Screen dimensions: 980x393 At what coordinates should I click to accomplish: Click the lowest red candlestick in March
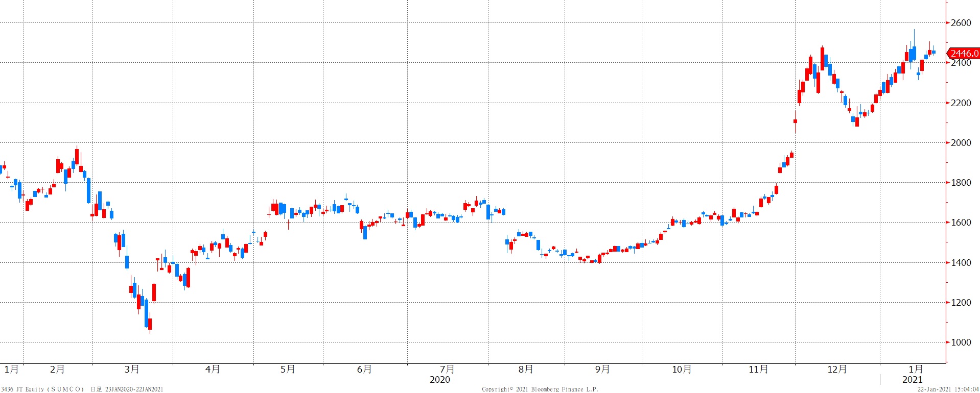click(150, 324)
